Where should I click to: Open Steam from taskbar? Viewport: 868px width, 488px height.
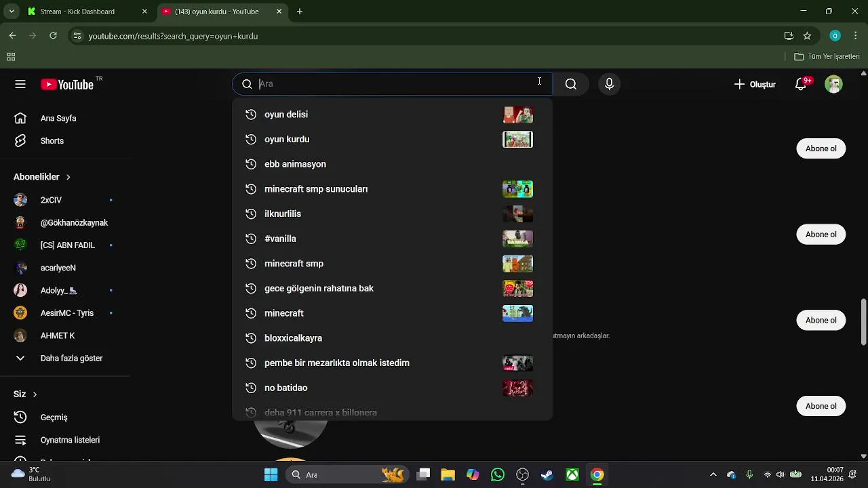tap(547, 474)
